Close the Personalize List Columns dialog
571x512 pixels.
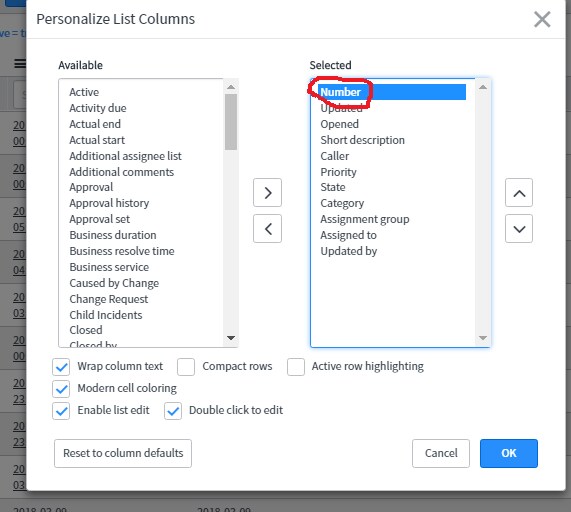click(x=542, y=19)
